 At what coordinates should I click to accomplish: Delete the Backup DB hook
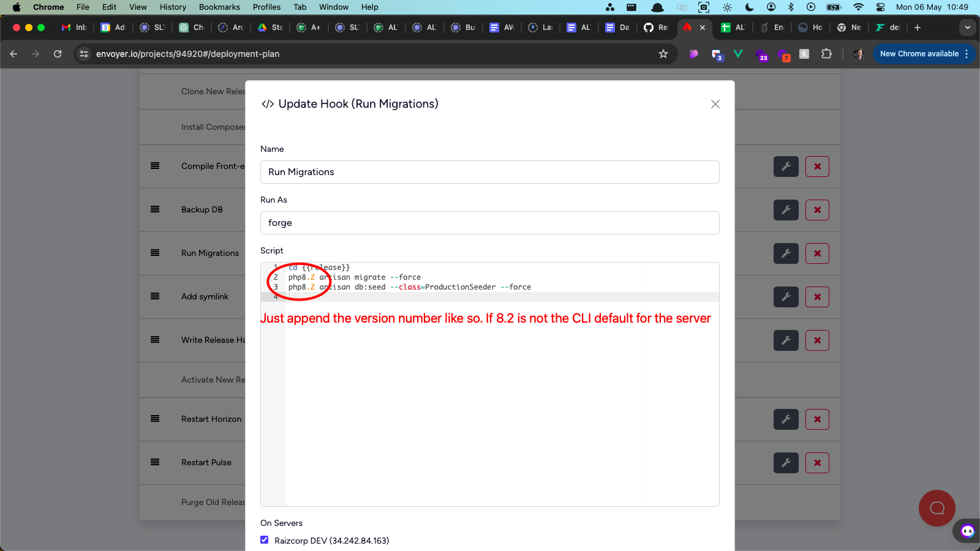pos(817,210)
